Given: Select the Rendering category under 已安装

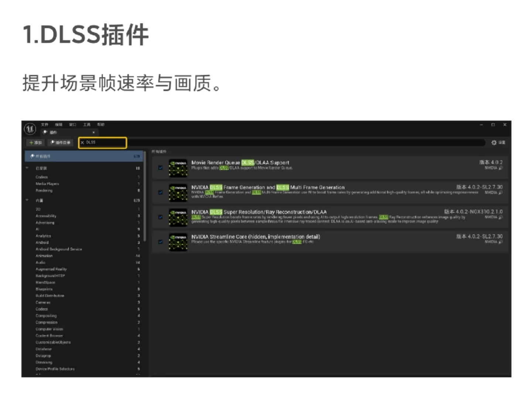Looking at the screenshot, I should point(44,190).
